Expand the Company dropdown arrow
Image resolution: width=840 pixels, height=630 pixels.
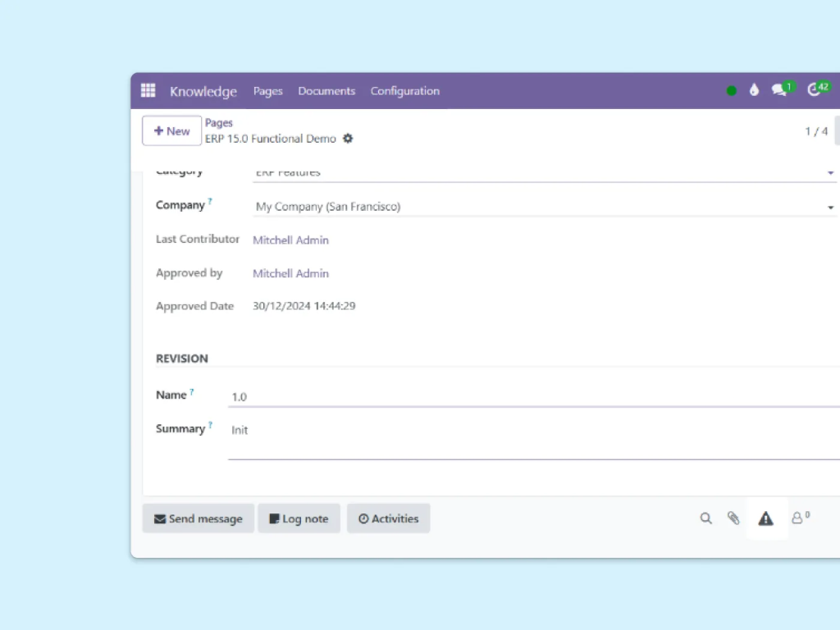coord(830,208)
